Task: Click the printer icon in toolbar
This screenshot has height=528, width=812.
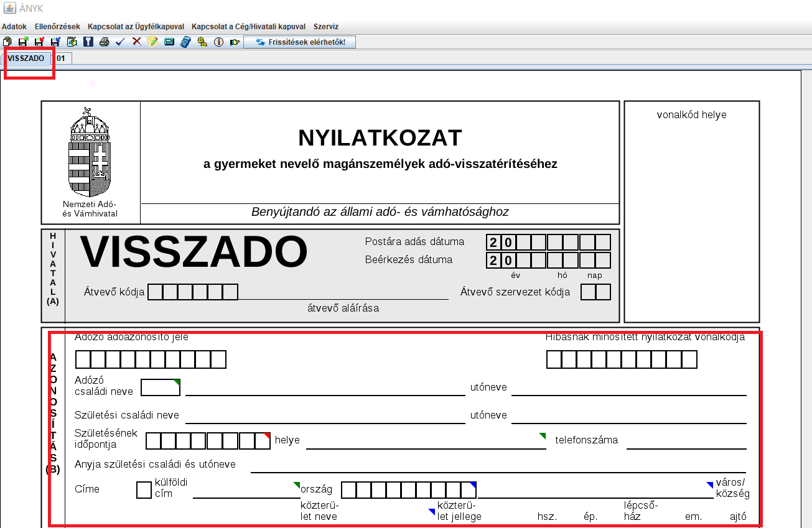Action: pyautogui.click(x=105, y=42)
